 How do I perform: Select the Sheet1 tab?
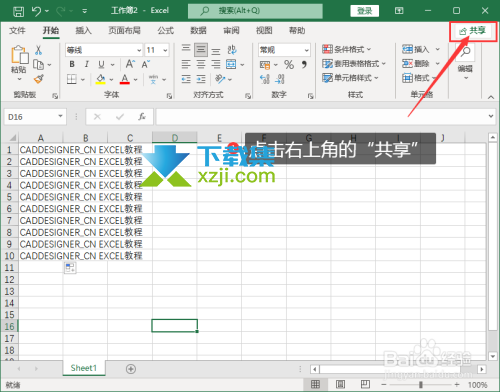(84, 368)
